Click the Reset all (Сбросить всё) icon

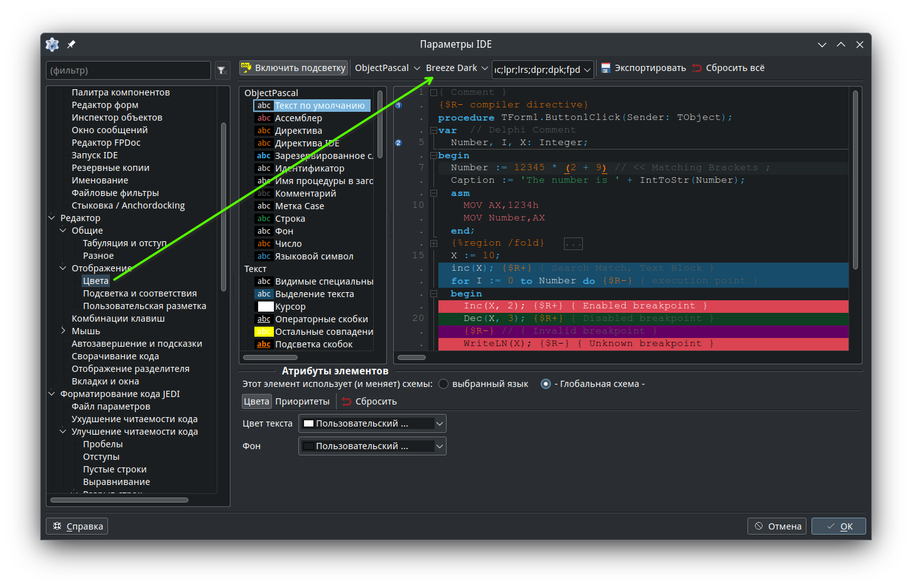pyautogui.click(x=697, y=68)
